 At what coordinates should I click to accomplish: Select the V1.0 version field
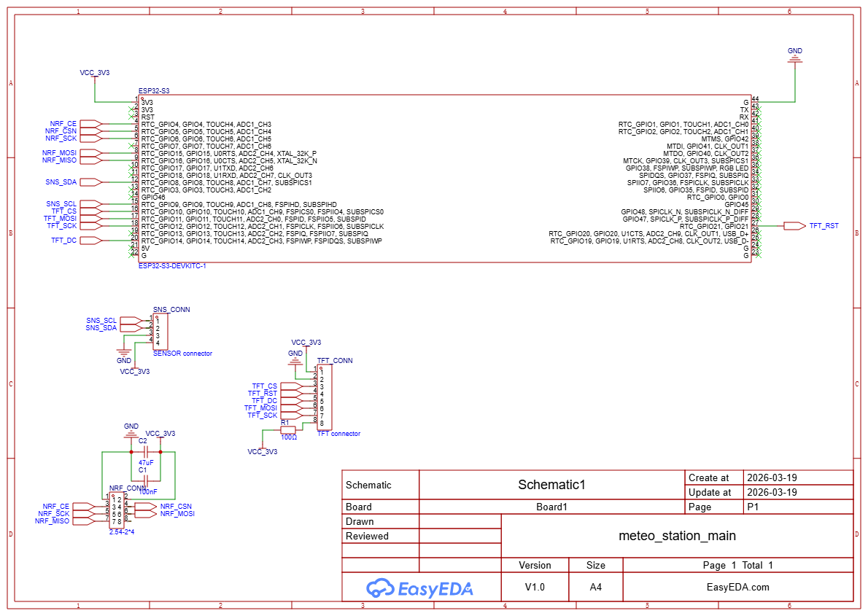tap(535, 587)
